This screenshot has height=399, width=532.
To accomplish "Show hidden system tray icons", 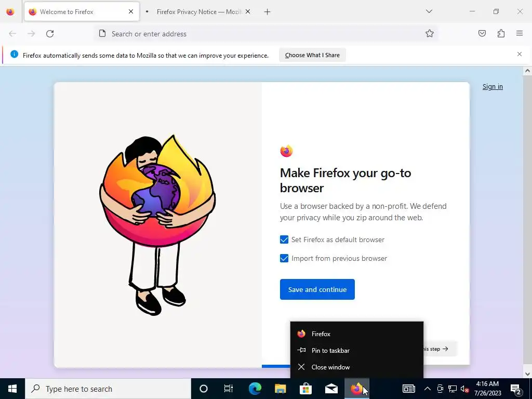I will (428, 389).
